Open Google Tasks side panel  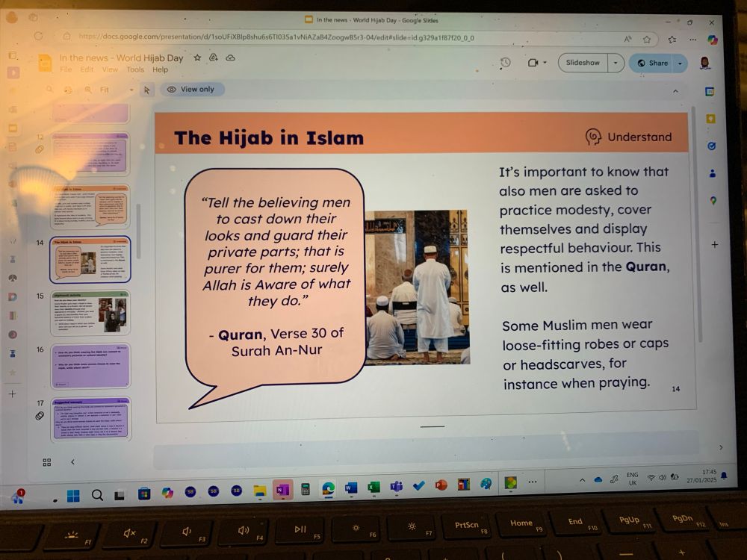pos(711,146)
